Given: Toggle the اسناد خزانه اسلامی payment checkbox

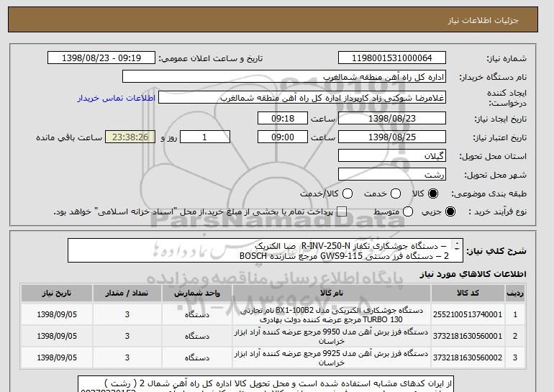Looking at the screenshot, I should (x=342, y=211).
